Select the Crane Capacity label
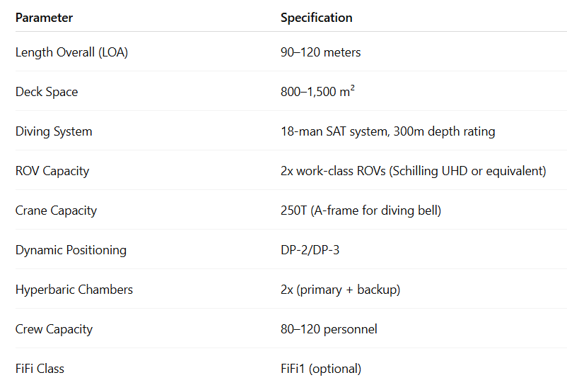Viewport: 567px width, 392px height. click(56, 210)
